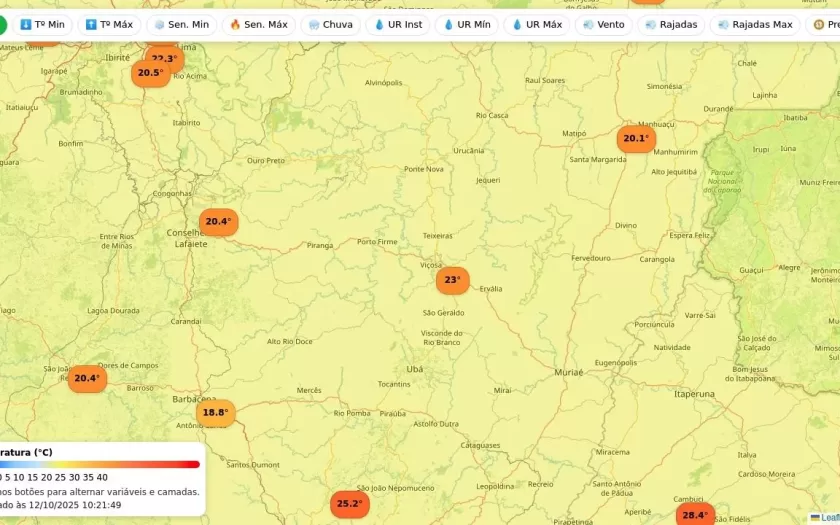Image resolution: width=840 pixels, height=525 pixels.
Task: Switch to Sen. Máx layer
Action: (258, 24)
